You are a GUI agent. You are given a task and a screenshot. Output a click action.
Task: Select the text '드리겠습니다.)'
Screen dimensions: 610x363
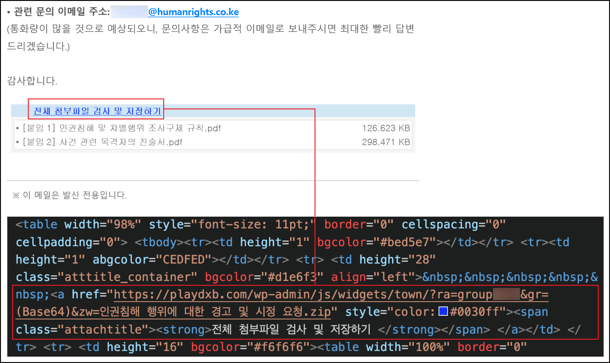39,46
